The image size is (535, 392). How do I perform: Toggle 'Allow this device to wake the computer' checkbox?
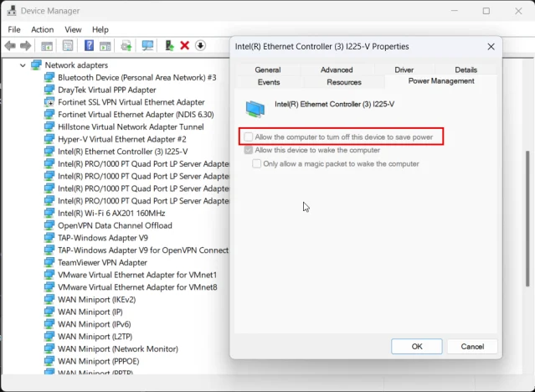[249, 150]
